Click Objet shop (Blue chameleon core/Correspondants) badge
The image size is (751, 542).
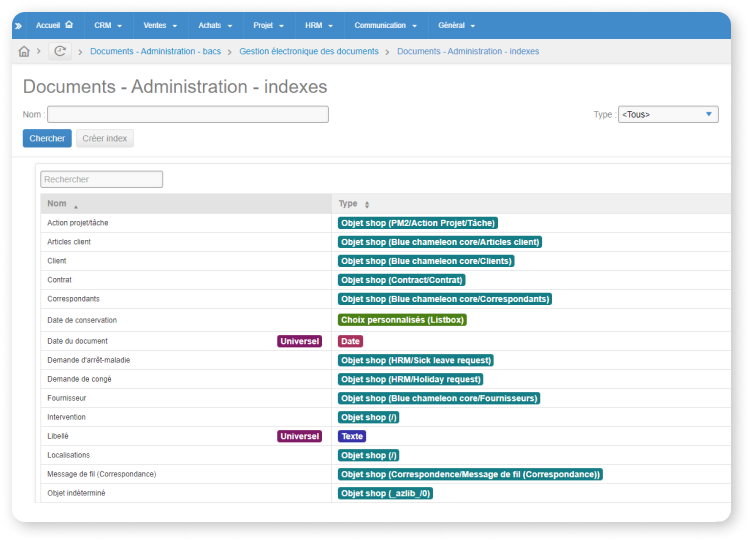(x=445, y=299)
